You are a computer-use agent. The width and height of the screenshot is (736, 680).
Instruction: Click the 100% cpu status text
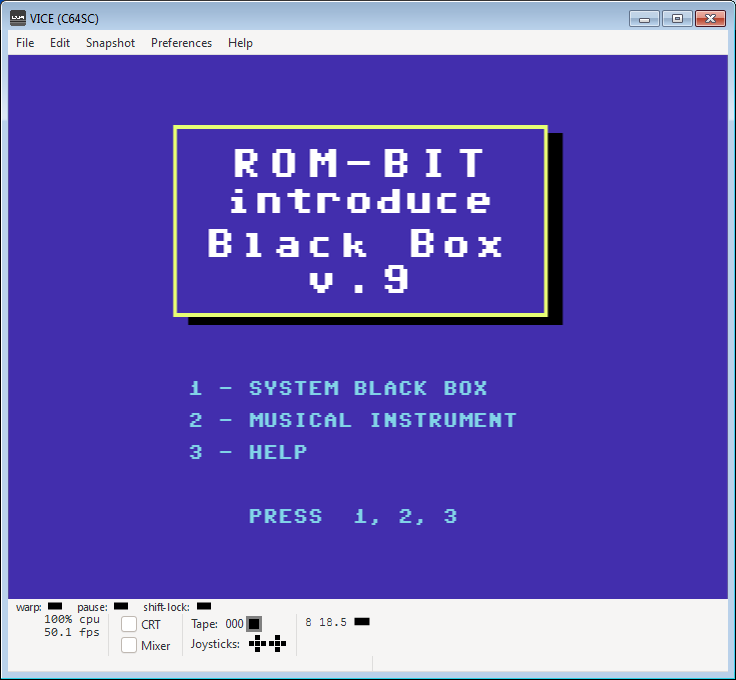click(72, 619)
